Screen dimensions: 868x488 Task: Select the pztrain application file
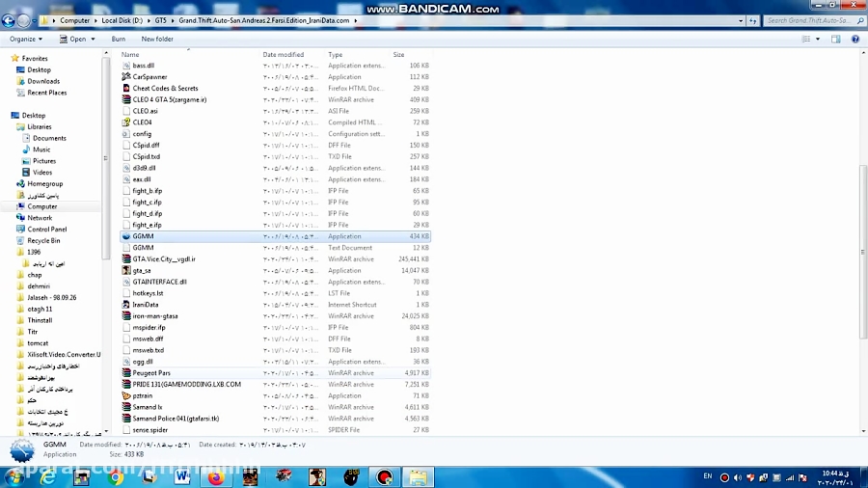143,395
